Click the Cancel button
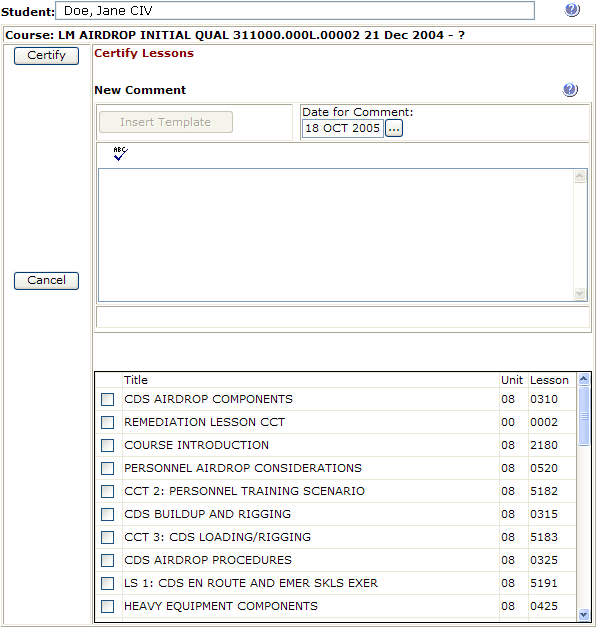This screenshot has width=597, height=628. pyautogui.click(x=46, y=280)
